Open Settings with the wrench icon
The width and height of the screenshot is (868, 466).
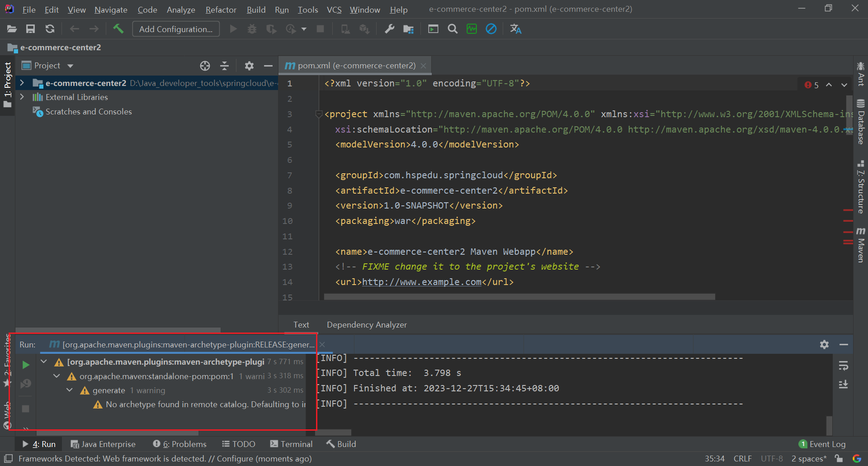[389, 29]
